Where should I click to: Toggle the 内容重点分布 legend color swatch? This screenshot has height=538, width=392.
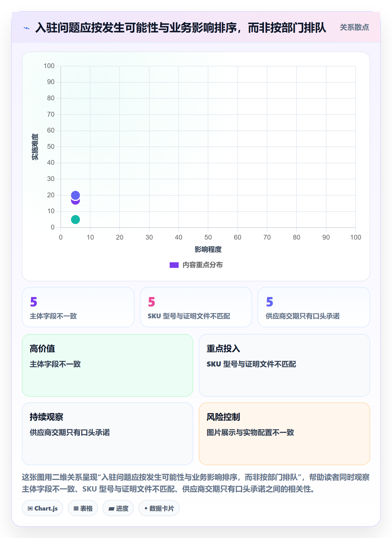pyautogui.click(x=174, y=265)
